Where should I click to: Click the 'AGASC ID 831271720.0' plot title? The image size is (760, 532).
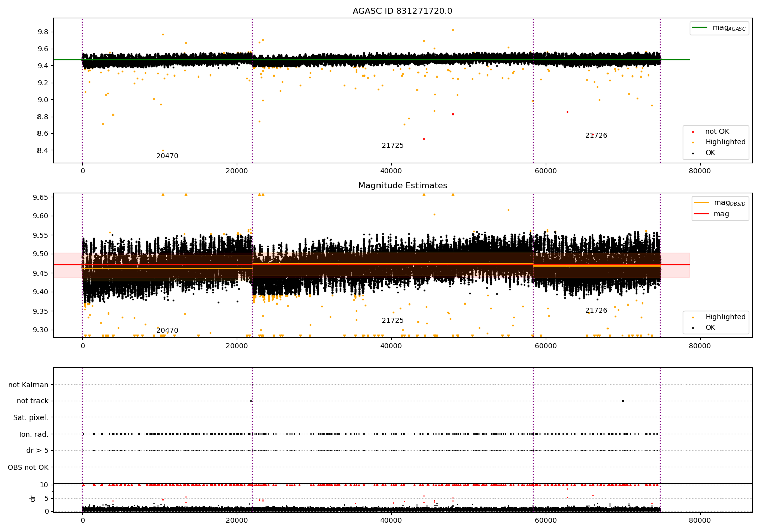pyautogui.click(x=402, y=11)
